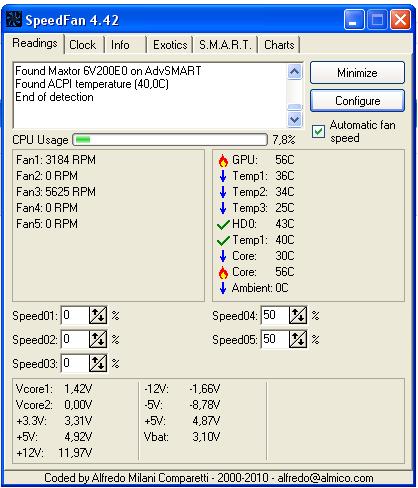Close the SpeedFan window
Viewport: 418px width, 488px height.
pyautogui.click(x=400, y=20)
